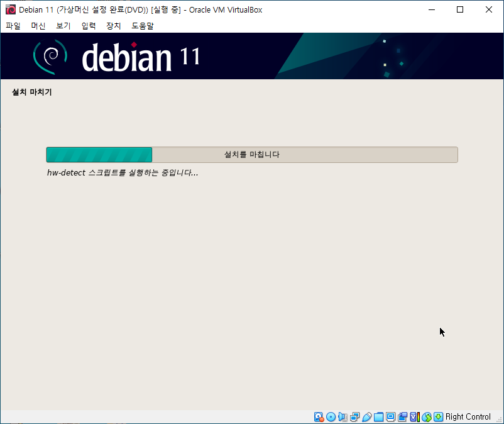The height and width of the screenshot is (424, 504).
Task: Click the Right Control host key label
Action: [x=468, y=417]
